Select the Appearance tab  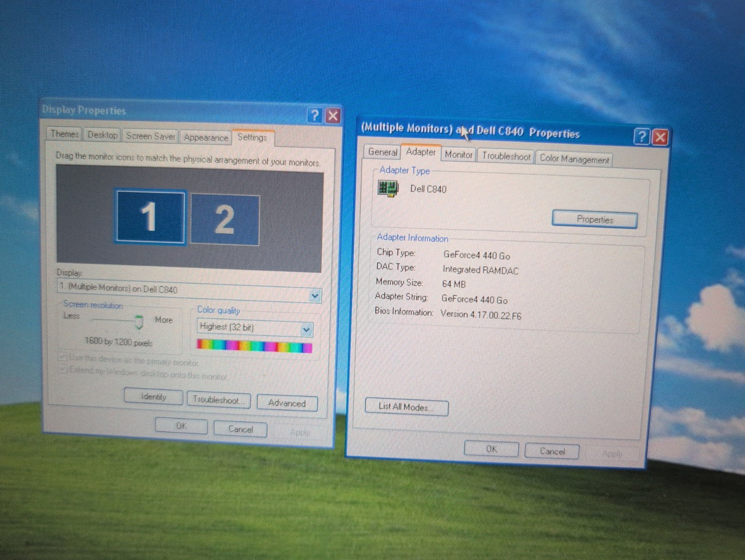pyautogui.click(x=206, y=138)
